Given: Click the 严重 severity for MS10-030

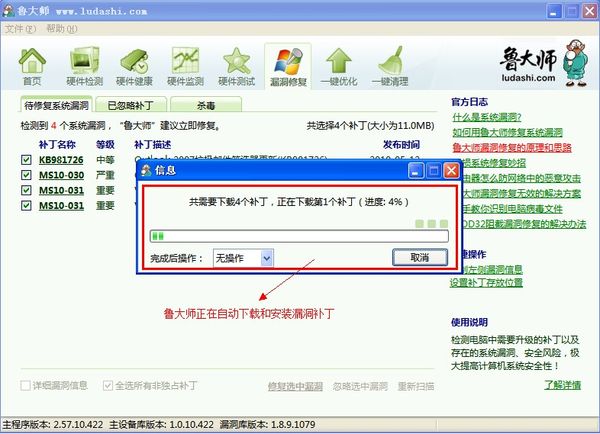Looking at the screenshot, I should coord(105,175).
